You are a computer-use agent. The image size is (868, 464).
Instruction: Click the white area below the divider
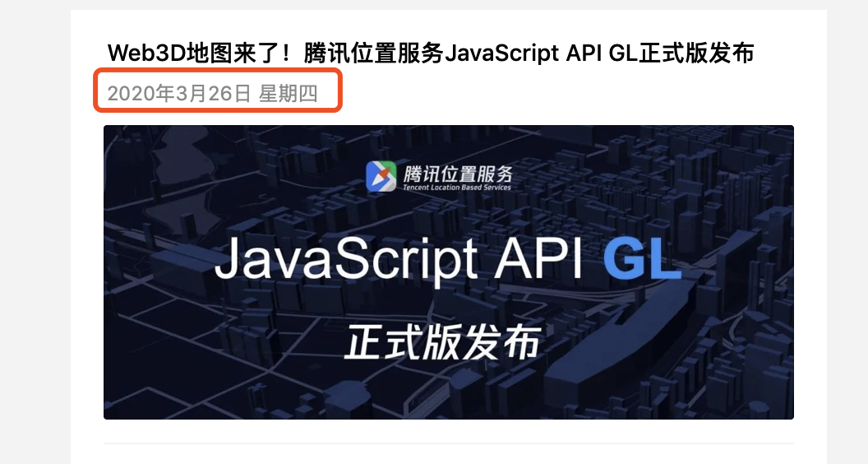click(449, 455)
